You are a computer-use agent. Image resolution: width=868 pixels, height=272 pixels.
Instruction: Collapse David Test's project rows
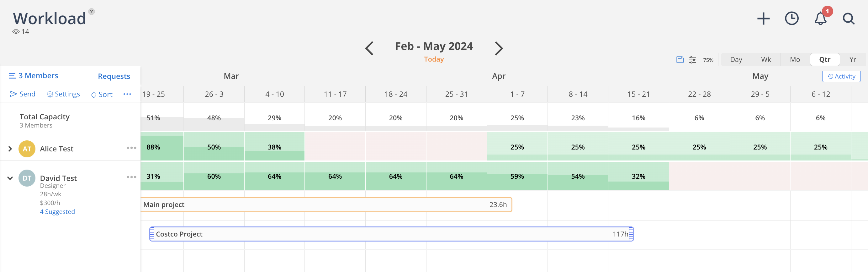click(9, 178)
